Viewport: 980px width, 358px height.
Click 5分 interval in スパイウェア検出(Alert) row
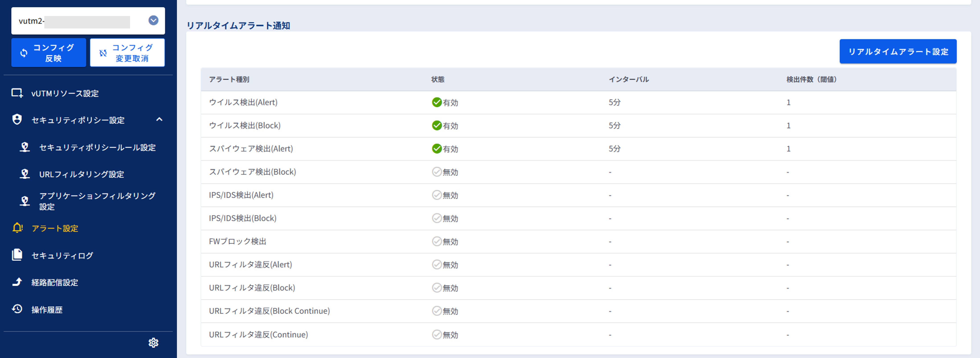point(615,149)
